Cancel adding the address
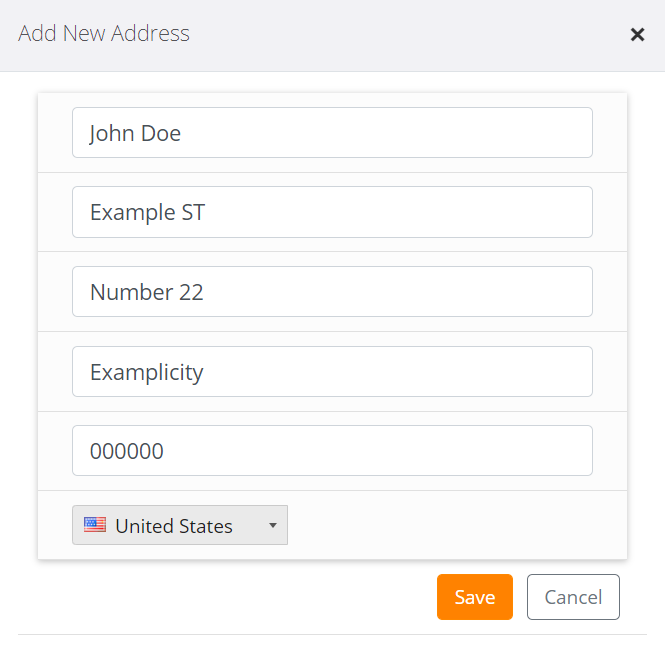This screenshot has width=665, height=651. [573, 597]
